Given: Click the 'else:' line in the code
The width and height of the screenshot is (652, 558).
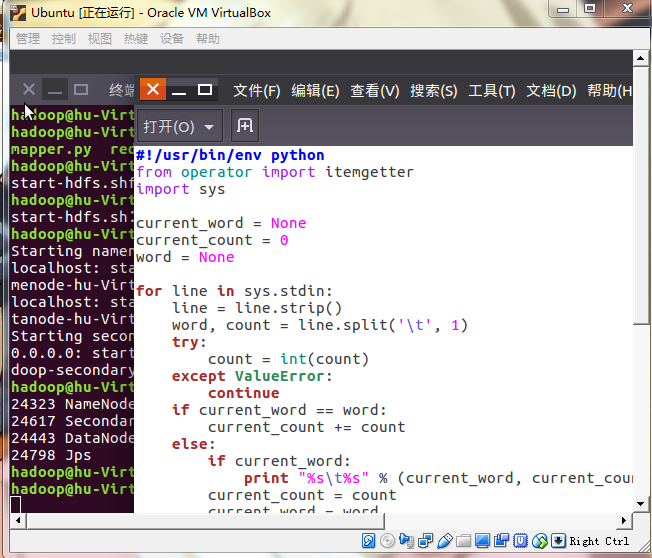Looking at the screenshot, I should (193, 444).
